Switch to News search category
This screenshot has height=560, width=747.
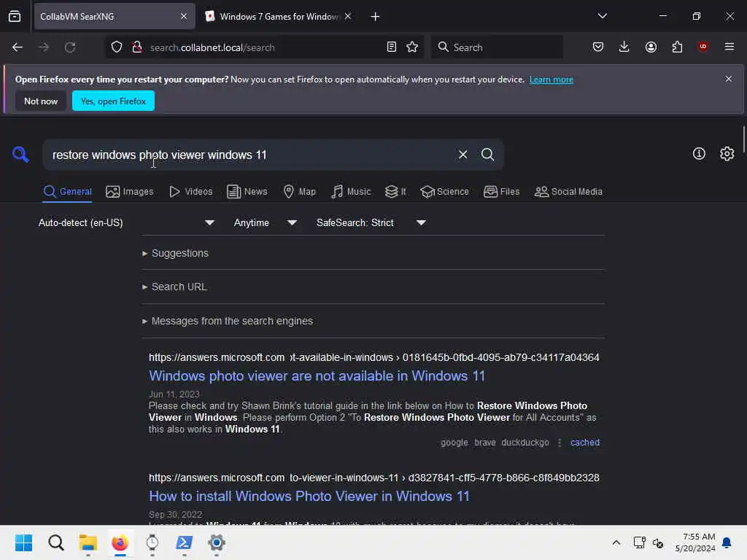coord(247,192)
